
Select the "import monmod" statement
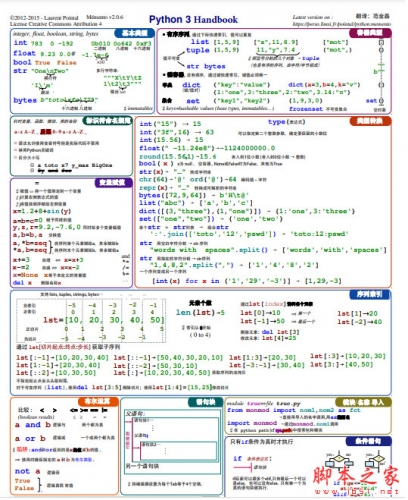tap(252, 423)
